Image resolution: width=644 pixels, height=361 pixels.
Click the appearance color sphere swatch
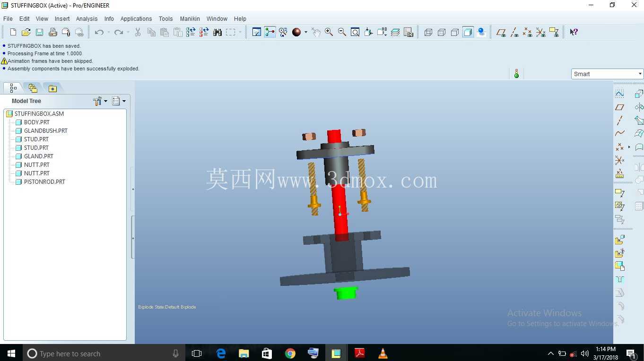296,32
